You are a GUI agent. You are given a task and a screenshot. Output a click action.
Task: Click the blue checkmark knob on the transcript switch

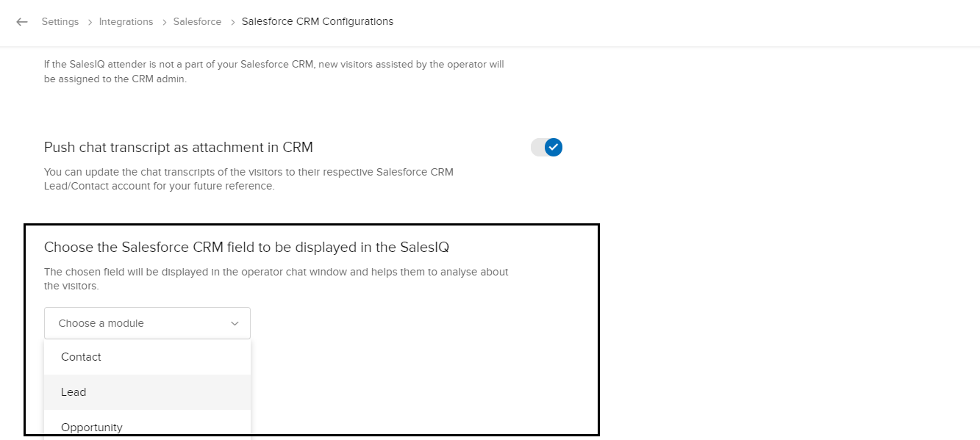tap(554, 148)
